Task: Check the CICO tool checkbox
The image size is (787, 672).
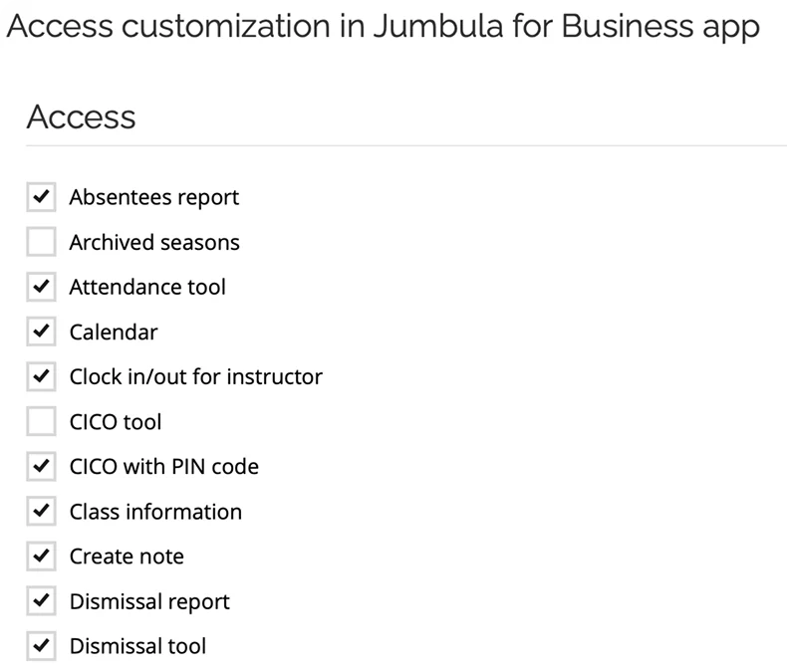Action: coord(41,421)
